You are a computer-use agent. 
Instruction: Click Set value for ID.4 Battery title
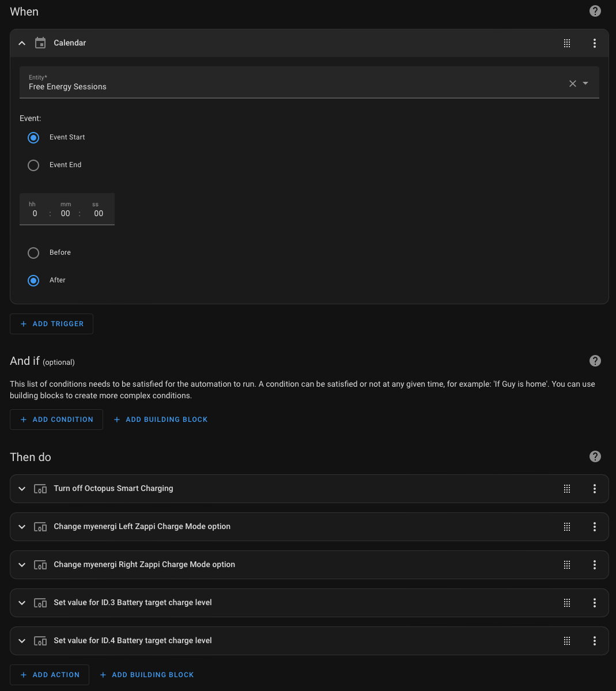coord(133,640)
